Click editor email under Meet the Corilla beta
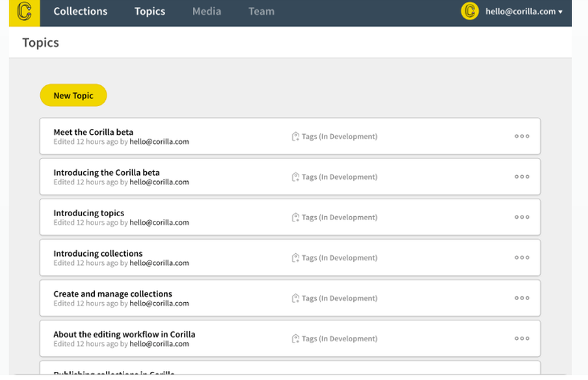The height and width of the screenshot is (380, 588). [x=159, y=142]
